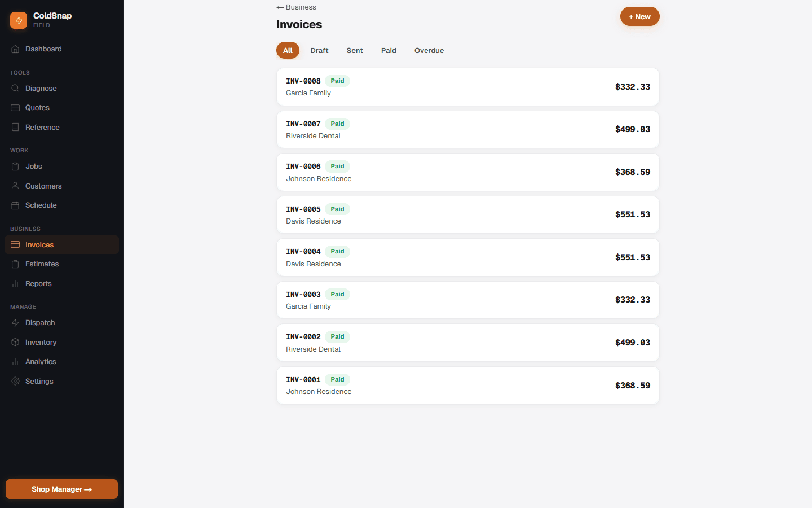Screen dimensions: 812x508
Task: Click the Jobs clipboard icon
Action: [15, 167]
